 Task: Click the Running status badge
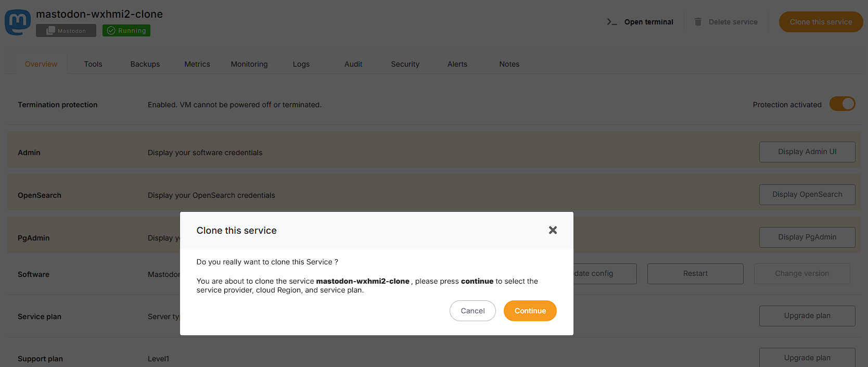coord(126,31)
